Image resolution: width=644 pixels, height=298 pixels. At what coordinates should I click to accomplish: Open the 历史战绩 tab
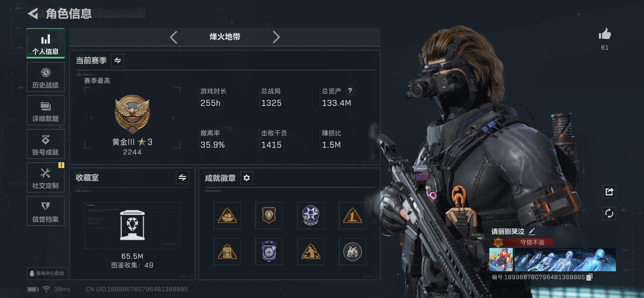pyautogui.click(x=45, y=77)
